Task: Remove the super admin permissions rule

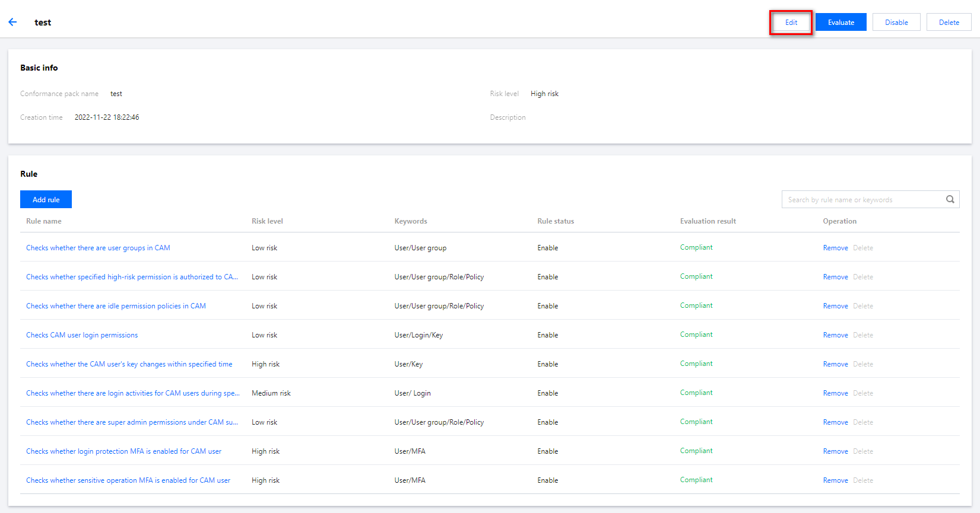Action: click(x=835, y=422)
